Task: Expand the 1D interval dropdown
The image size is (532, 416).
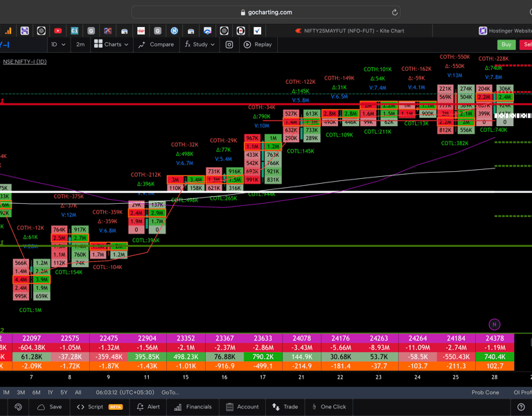Action: (x=58, y=44)
